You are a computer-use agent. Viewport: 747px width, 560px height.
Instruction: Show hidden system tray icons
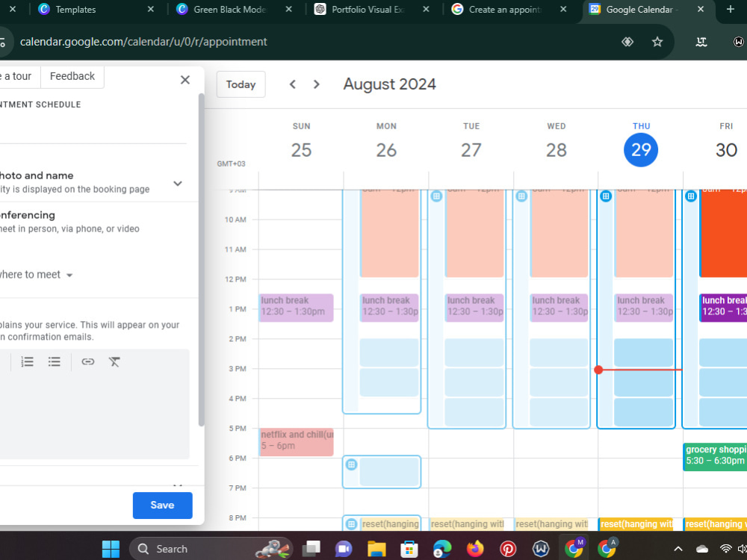pos(678,549)
